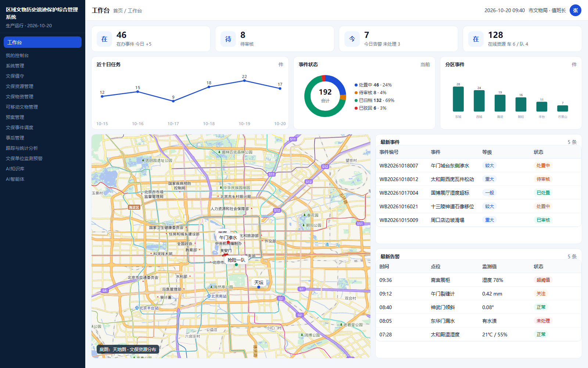This screenshot has width=588, height=368.
Task: Click the 太和殿温湿度 alert row
Action: 478,335
